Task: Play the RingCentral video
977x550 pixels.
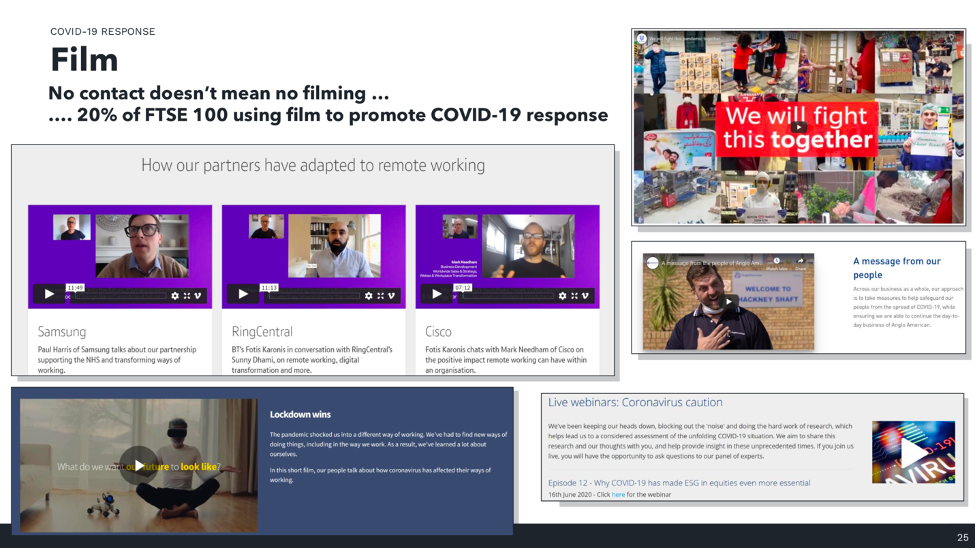Action: coord(242,294)
